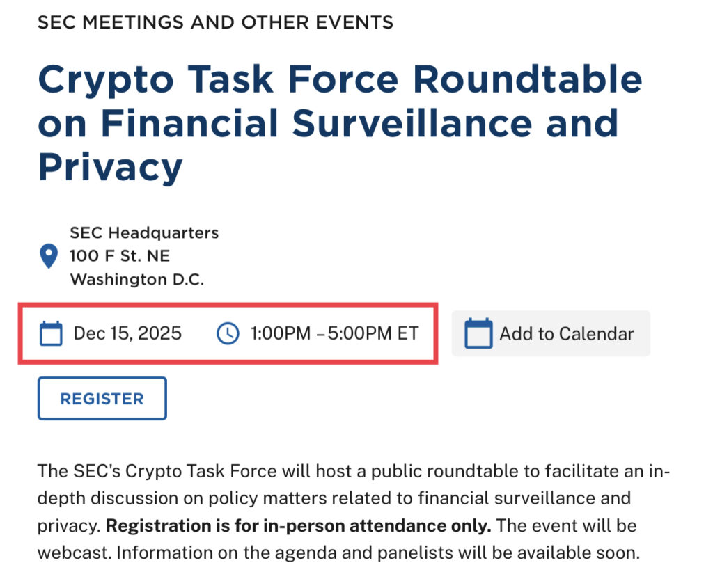Screen dimensions: 713x588
Task: Click the bold in-person attendance registration notice
Action: tap(299, 526)
